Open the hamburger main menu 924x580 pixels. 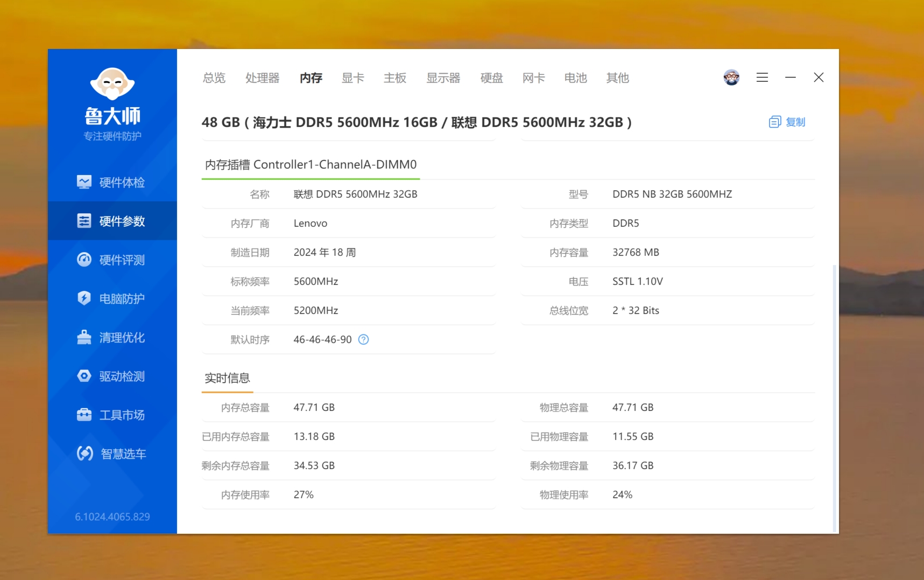click(762, 78)
